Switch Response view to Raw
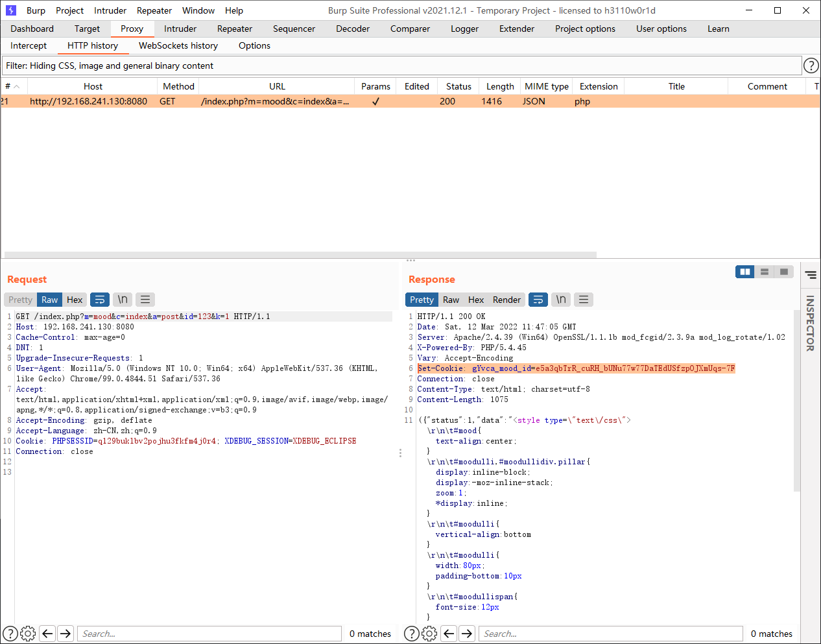Viewport: 821px width, 644px height. pyautogui.click(x=451, y=300)
